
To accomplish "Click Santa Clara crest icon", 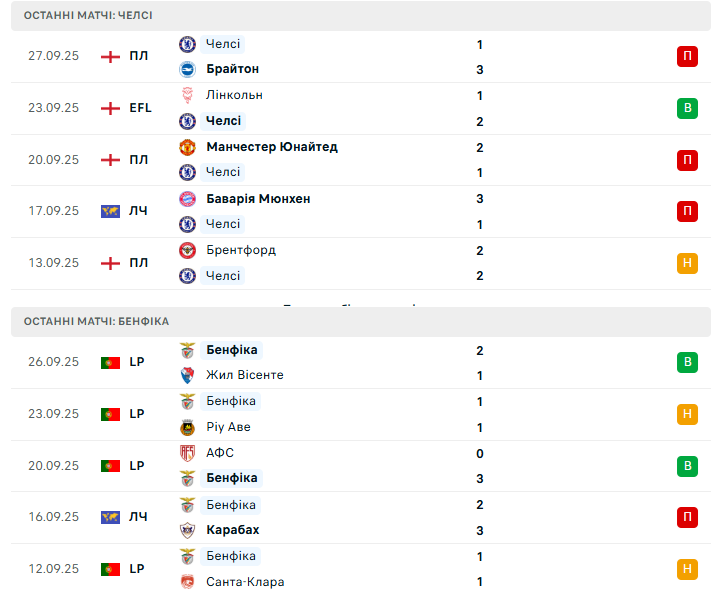I will (187, 582).
